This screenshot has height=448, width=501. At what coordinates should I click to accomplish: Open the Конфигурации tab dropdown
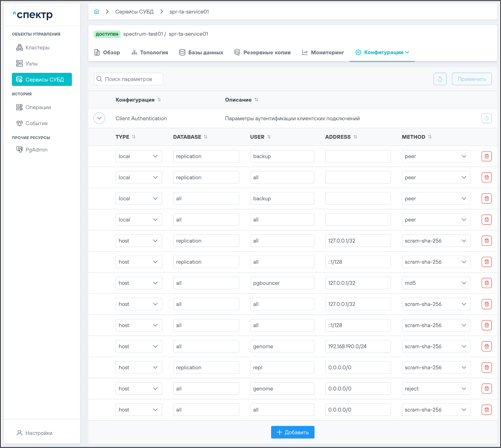click(x=382, y=52)
